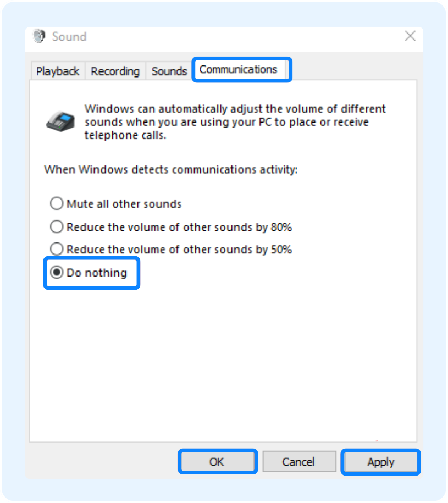The width and height of the screenshot is (448, 503).
Task: Go to the Sounds tab
Action: [x=169, y=71]
